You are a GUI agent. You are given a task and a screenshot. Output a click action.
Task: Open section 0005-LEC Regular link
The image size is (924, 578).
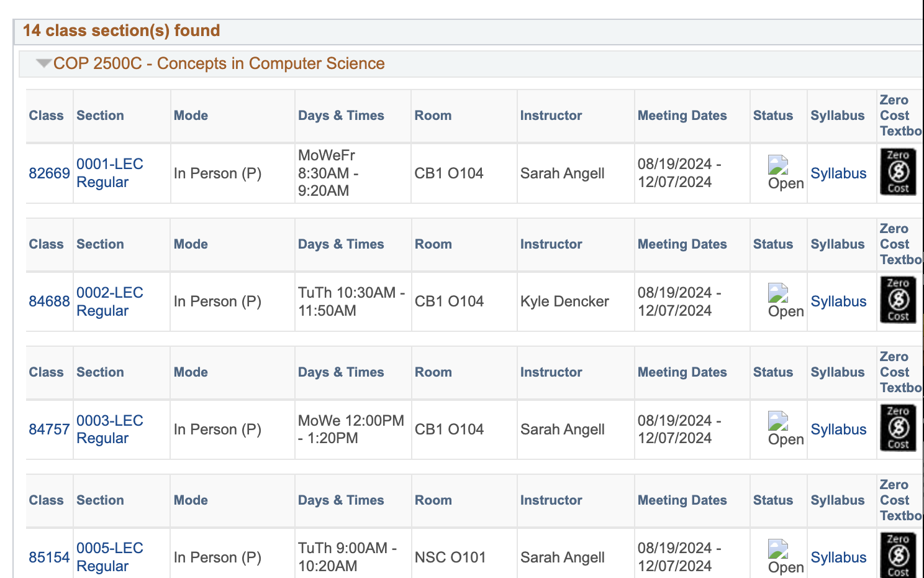click(109, 557)
